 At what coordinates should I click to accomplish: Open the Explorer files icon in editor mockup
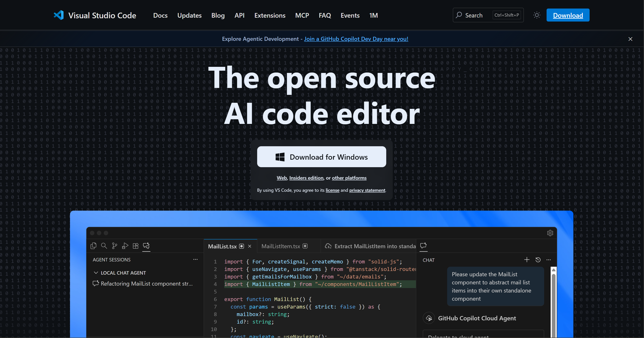pyautogui.click(x=93, y=246)
